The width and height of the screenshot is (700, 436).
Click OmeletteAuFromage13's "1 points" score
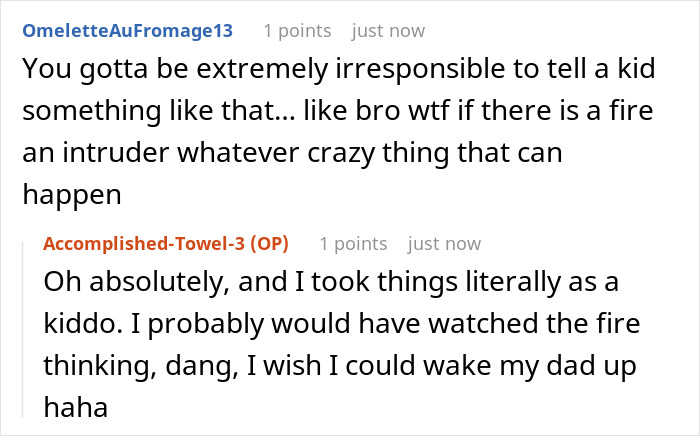tap(298, 30)
